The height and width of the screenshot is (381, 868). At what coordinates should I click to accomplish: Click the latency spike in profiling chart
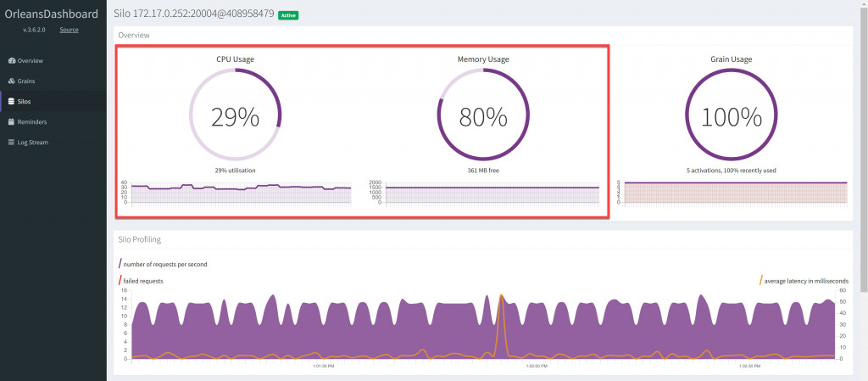[501, 327]
